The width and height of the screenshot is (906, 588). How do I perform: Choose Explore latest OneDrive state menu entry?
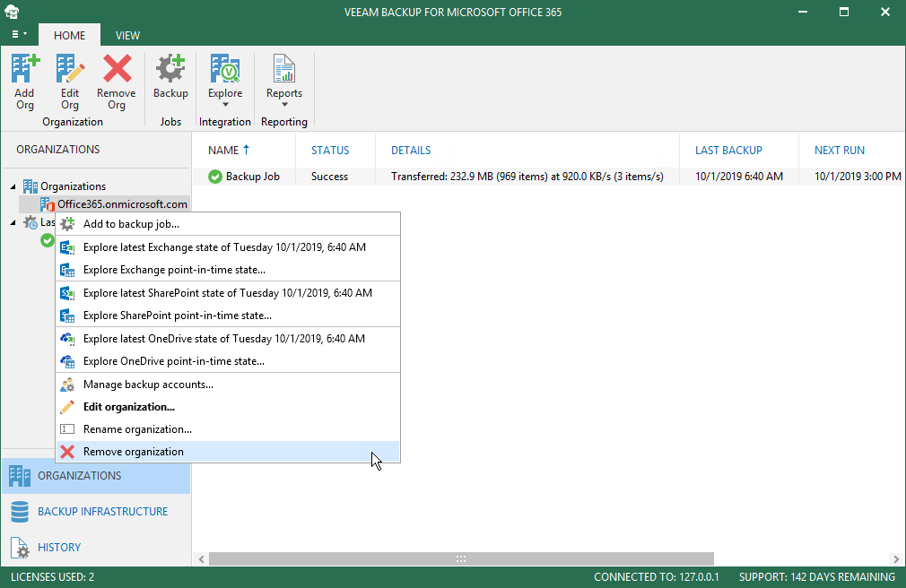click(228, 339)
